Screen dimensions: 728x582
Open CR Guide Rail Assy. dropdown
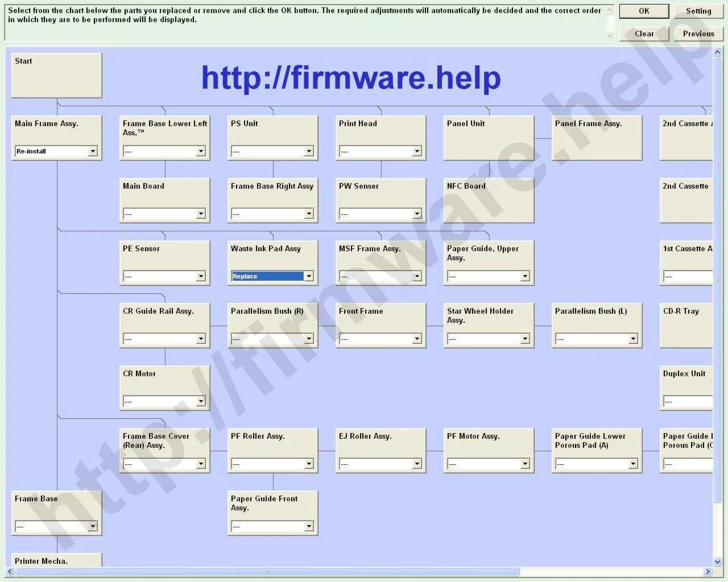(x=164, y=339)
